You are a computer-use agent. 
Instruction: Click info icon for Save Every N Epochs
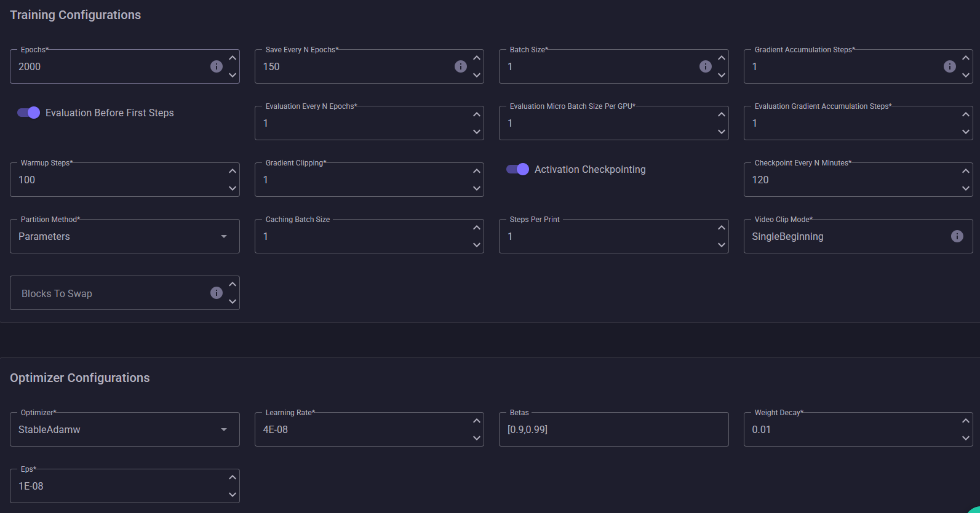pos(461,66)
